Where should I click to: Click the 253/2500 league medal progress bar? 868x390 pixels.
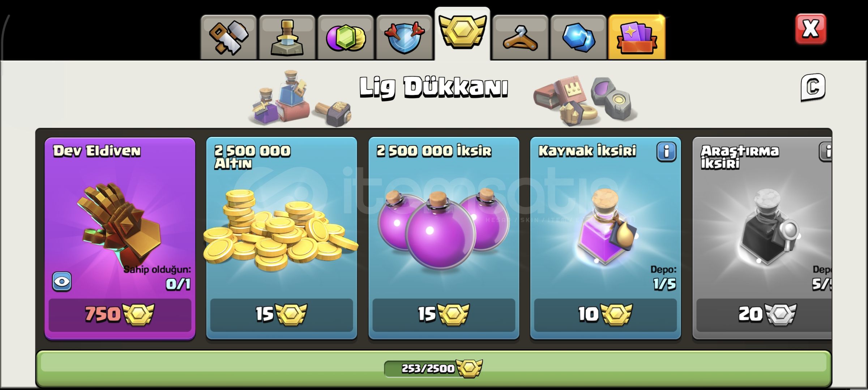tap(433, 368)
